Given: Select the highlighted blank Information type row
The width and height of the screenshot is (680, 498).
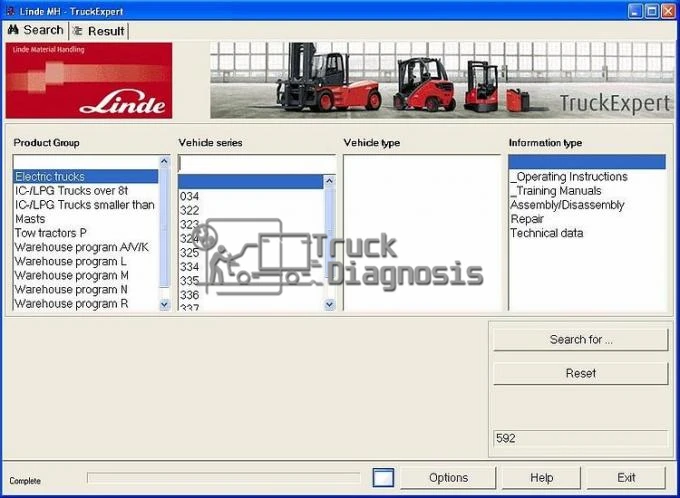Looking at the screenshot, I should [587, 162].
